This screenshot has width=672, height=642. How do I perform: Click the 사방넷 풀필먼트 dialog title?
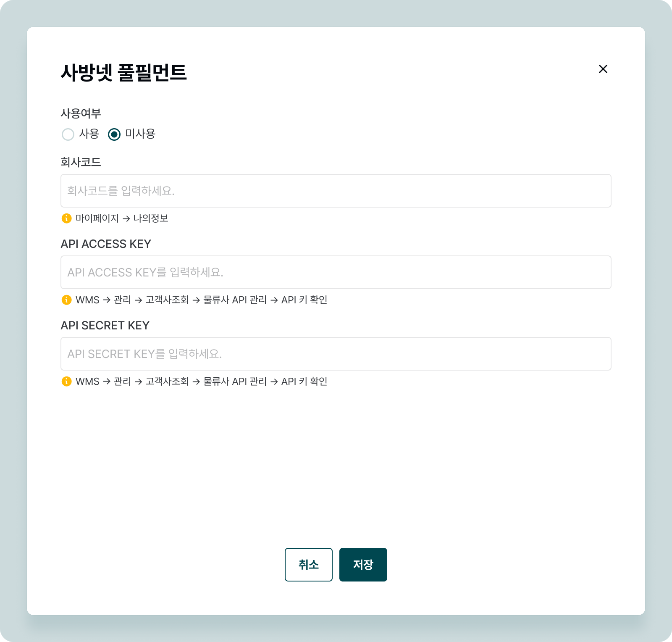click(x=123, y=73)
